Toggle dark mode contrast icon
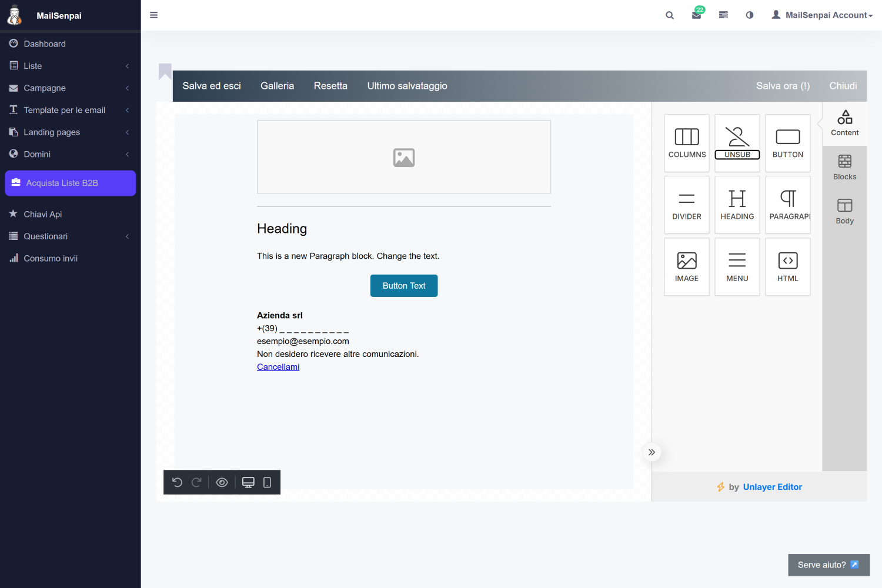The width and height of the screenshot is (882, 588). point(749,15)
